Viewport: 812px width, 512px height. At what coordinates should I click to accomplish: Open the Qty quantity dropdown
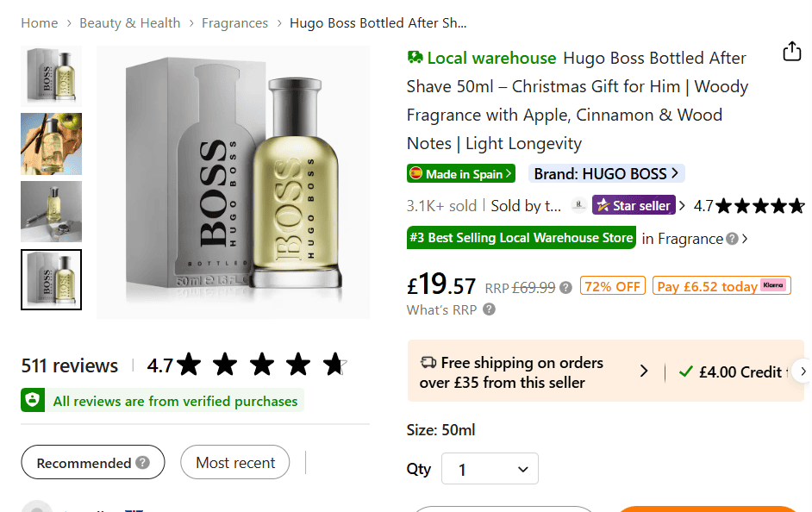tap(490, 468)
